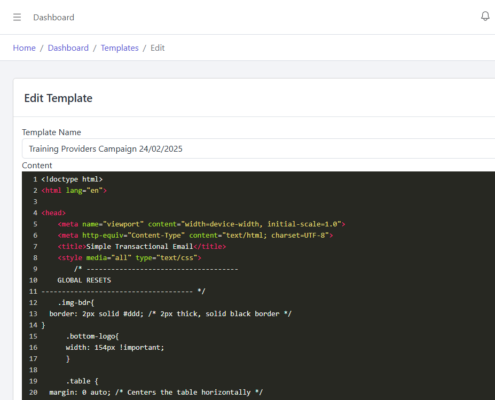Screen dimensions: 495x400
Task: Click the Dashboard header title
Action: pos(54,17)
